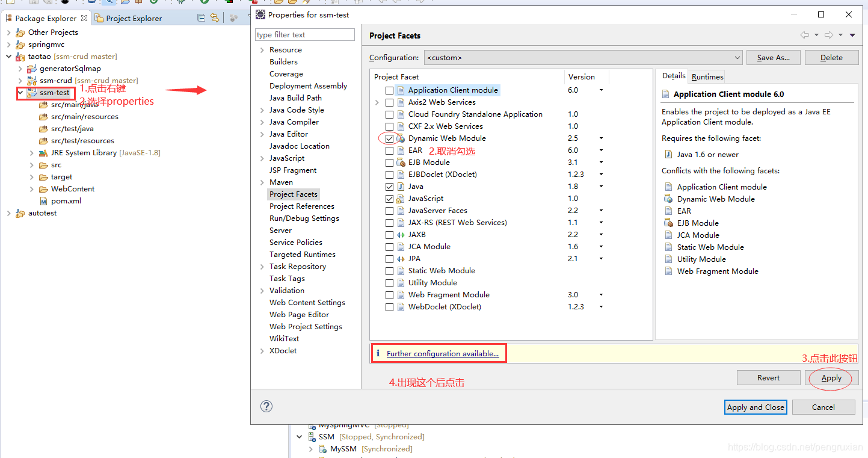This screenshot has height=458, width=868.
Task: Select Targeted Runtimes in properties tree
Action: 303,255
